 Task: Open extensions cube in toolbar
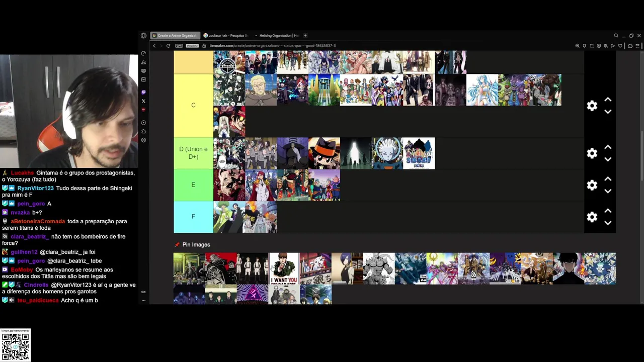click(630, 46)
